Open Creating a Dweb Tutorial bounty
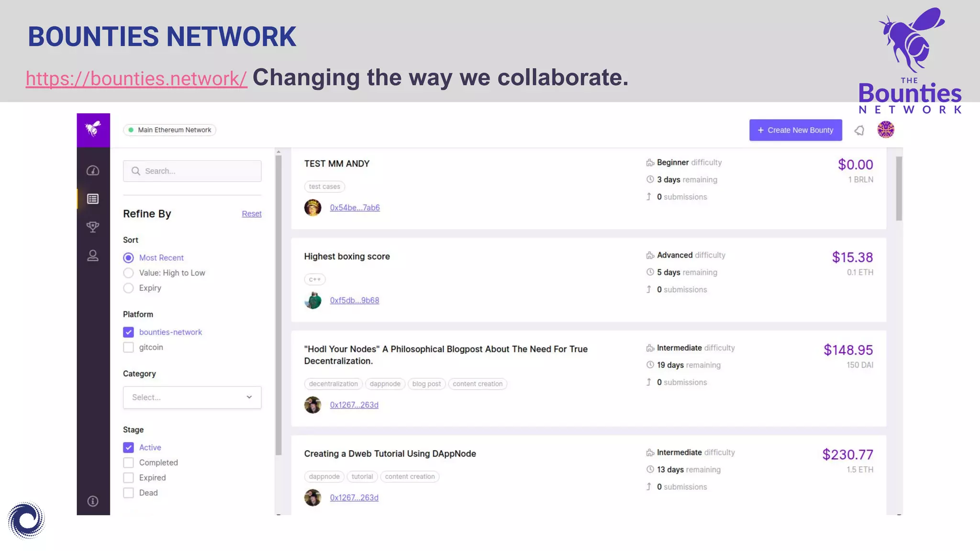 (x=390, y=453)
